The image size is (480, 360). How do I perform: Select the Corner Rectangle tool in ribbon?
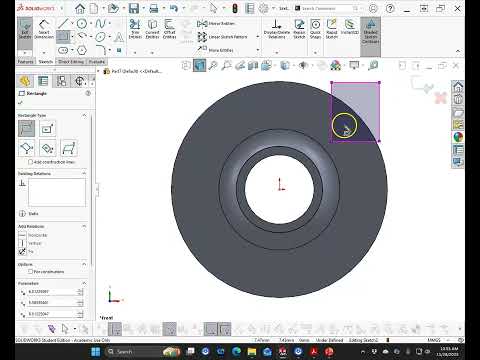point(63,36)
